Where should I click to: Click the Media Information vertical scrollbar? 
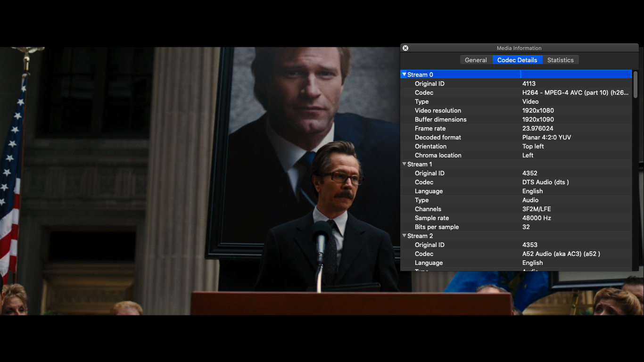coord(635,84)
